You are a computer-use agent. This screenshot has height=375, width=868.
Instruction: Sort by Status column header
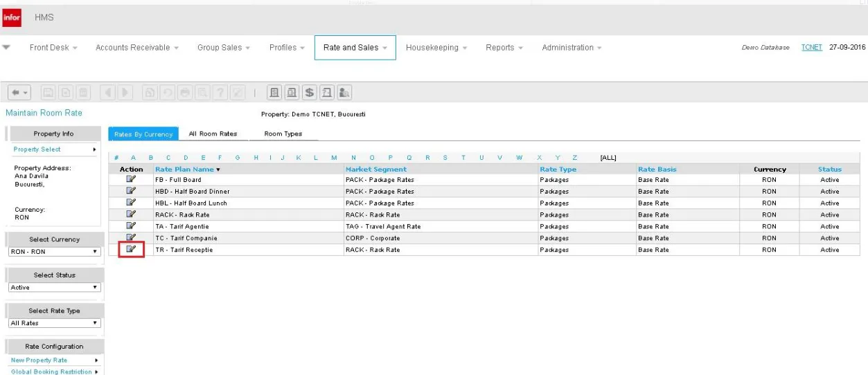point(830,169)
